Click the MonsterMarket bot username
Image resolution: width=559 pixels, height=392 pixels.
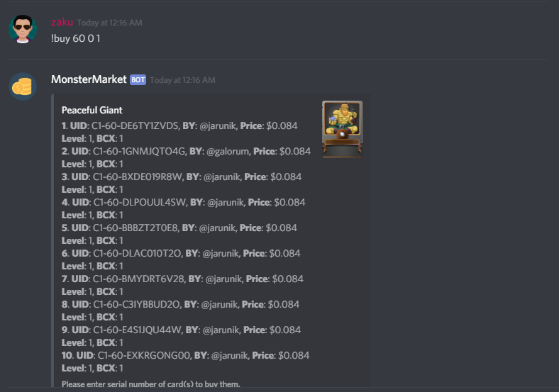(x=89, y=79)
